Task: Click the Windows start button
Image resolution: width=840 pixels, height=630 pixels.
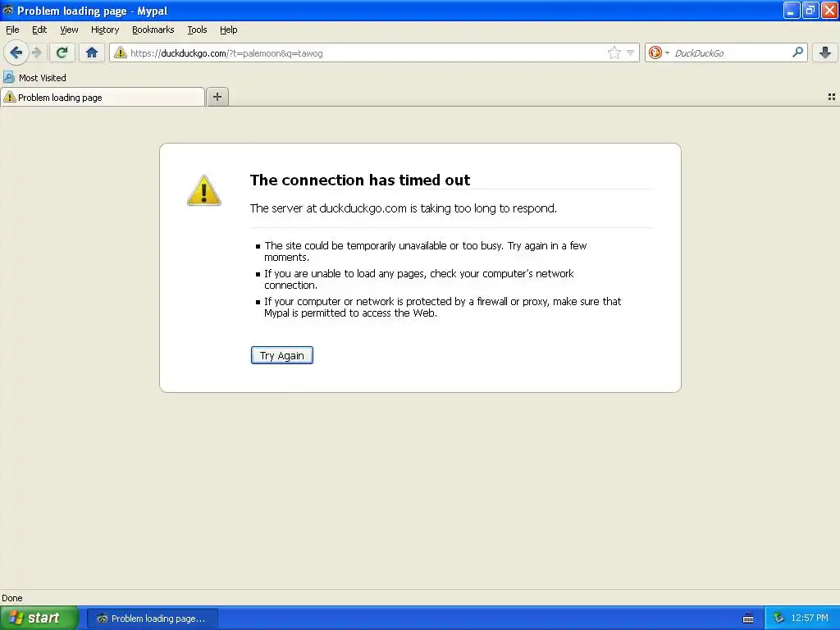Action: click(x=39, y=618)
